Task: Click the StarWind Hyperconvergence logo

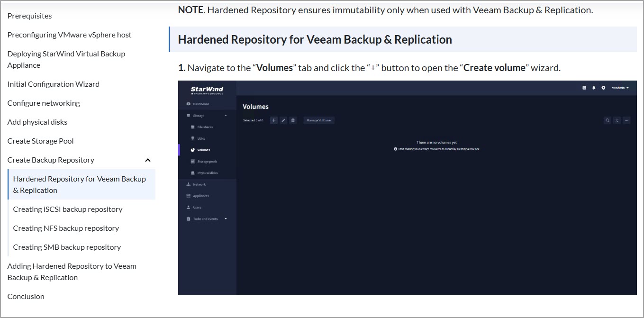Action: [x=207, y=90]
